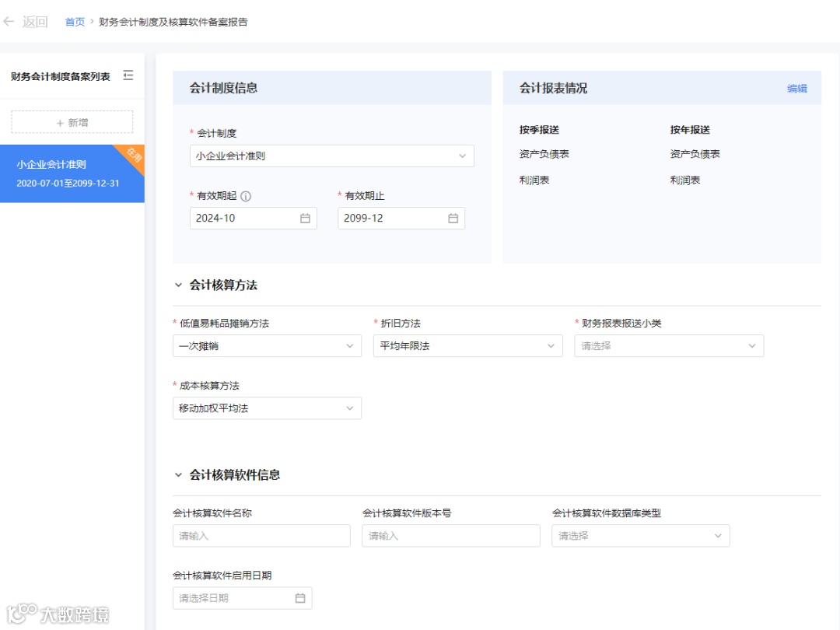This screenshot has width=840, height=630.
Task: Open the 会计制度 dropdown
Action: (x=331, y=156)
